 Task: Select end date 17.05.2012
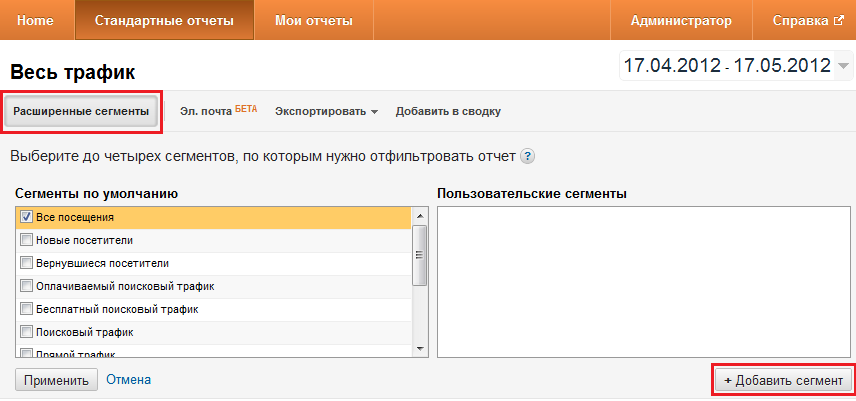coord(782,66)
